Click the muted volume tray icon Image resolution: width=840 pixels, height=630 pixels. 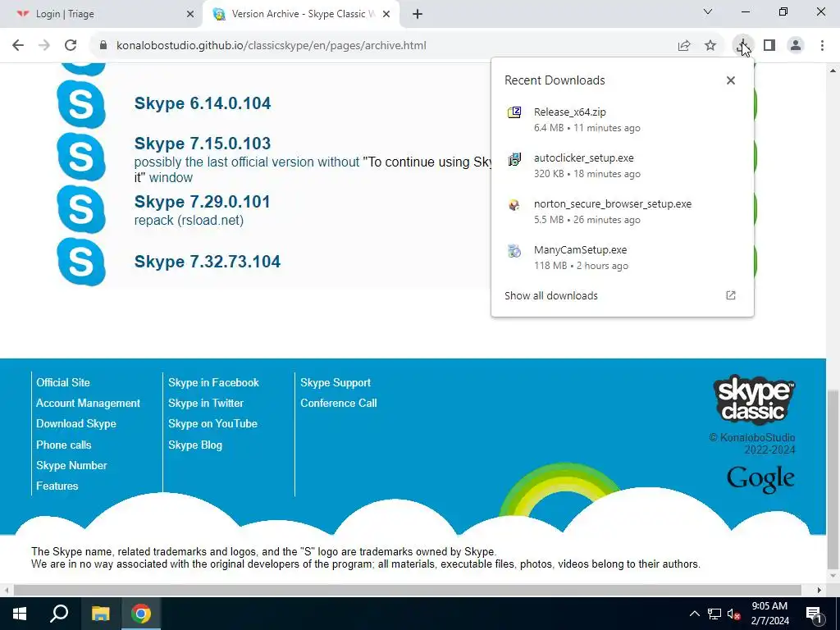click(734, 614)
